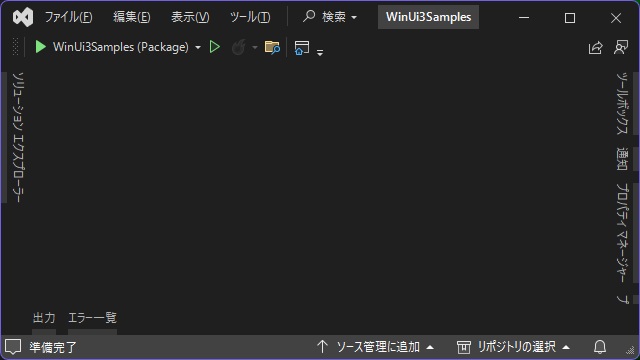Open notifications bell icon
Screen dimensions: 640x360
pyautogui.click(x=600, y=347)
